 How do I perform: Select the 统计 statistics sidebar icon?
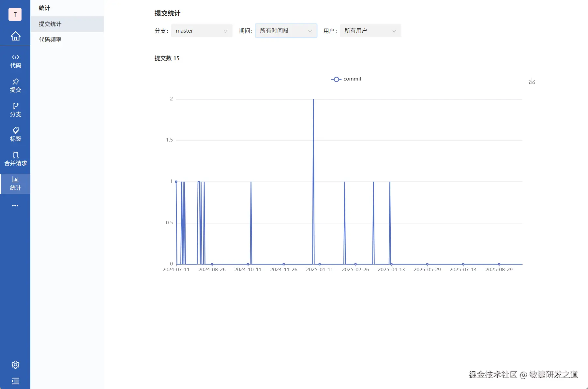pyautogui.click(x=15, y=184)
